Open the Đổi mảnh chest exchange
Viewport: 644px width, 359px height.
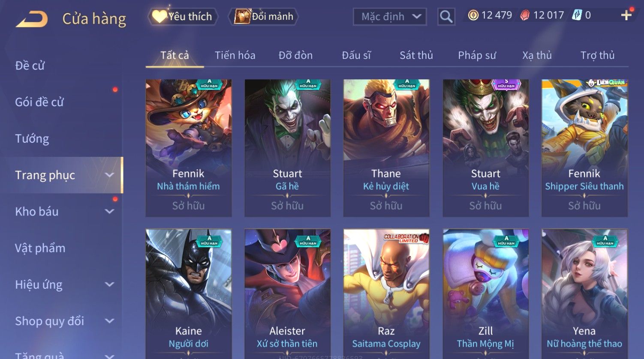(x=263, y=16)
